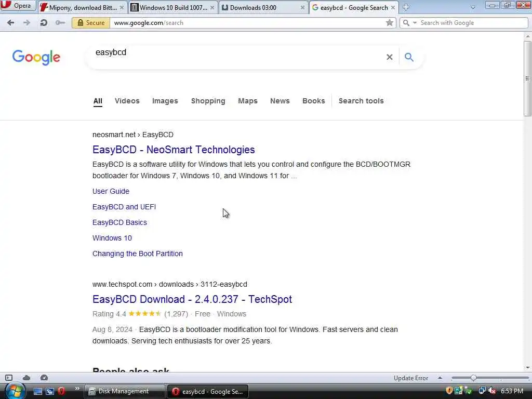Submit search with the magnifier icon
The width and height of the screenshot is (532, 399).
point(409,57)
